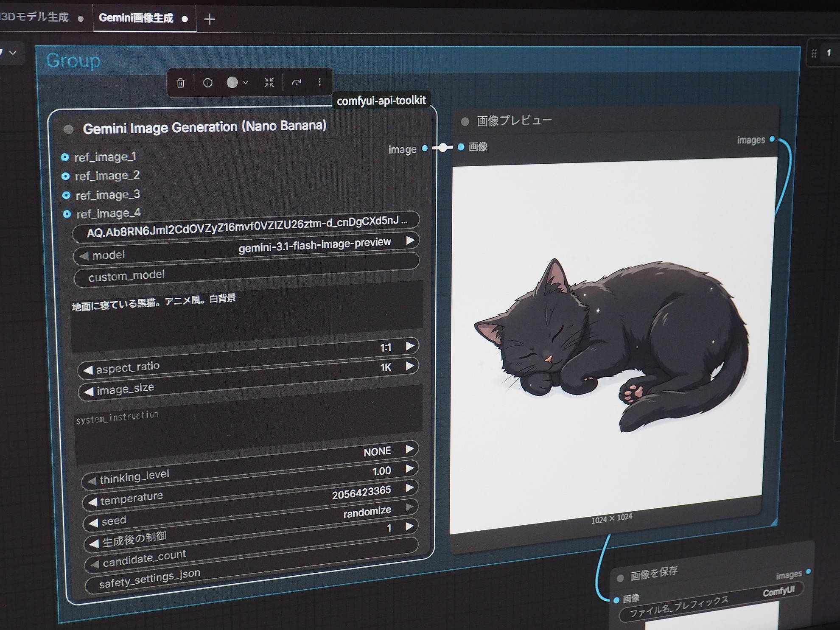Click the link midpoint between image and 画像
Viewport: 840px width, 630px height.
(x=443, y=147)
